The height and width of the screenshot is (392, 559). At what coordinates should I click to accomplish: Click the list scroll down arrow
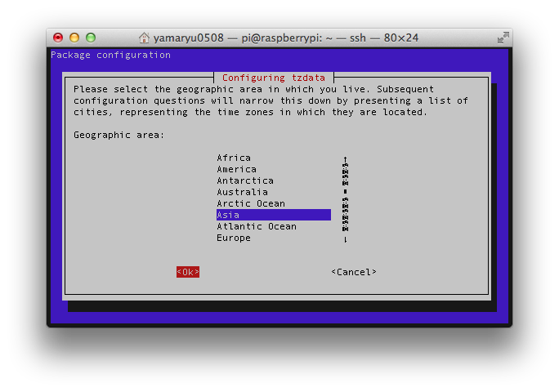click(x=345, y=239)
